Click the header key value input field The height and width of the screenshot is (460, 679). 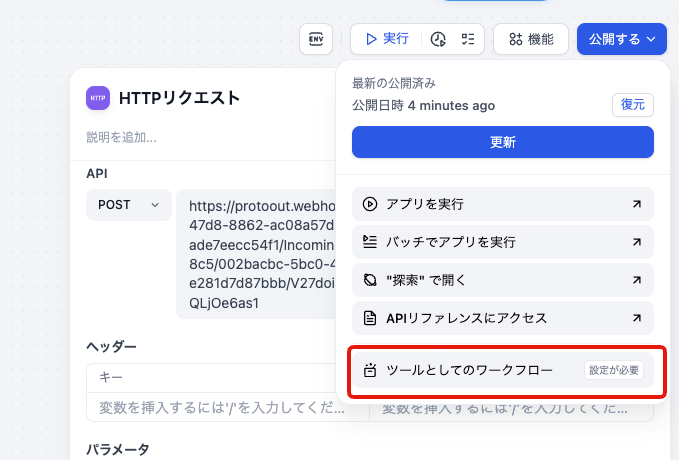tap(227, 408)
